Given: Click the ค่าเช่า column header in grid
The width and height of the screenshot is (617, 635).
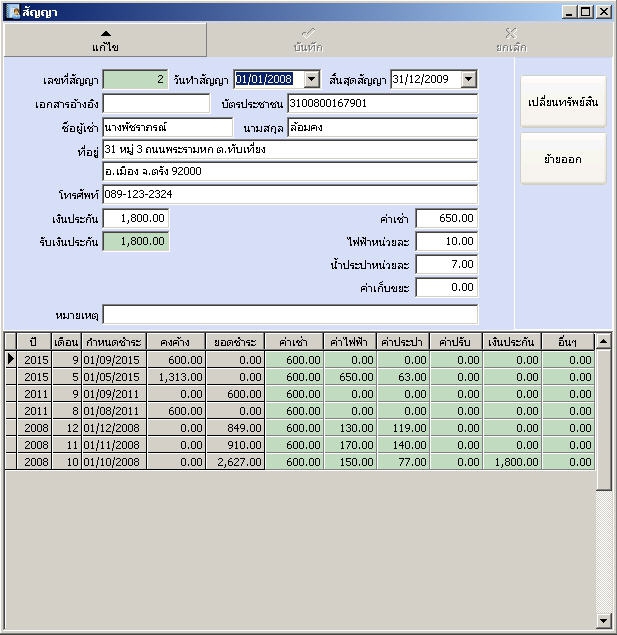Looking at the screenshot, I should pos(294,342).
